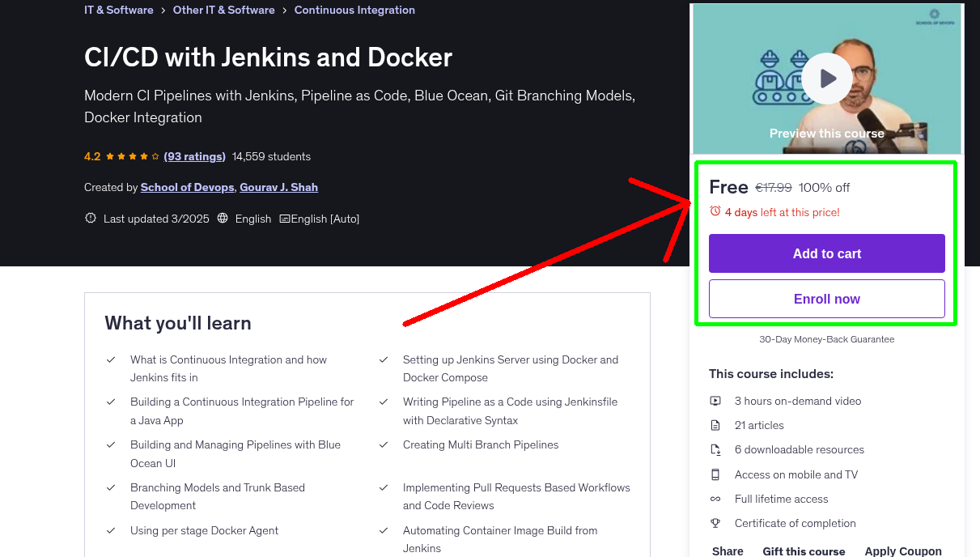980x557 pixels.
Task: Open the 93 ratings link
Action: [194, 156]
